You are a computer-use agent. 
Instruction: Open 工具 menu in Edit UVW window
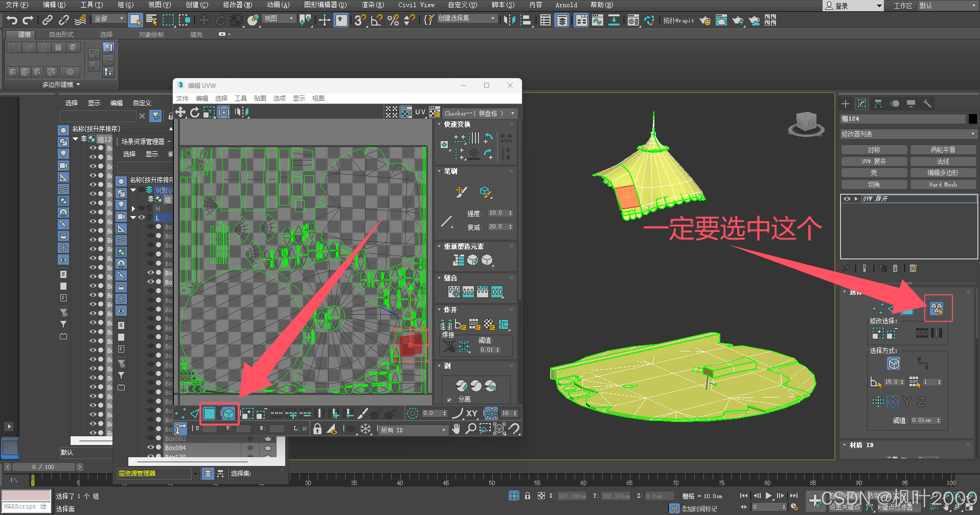240,98
